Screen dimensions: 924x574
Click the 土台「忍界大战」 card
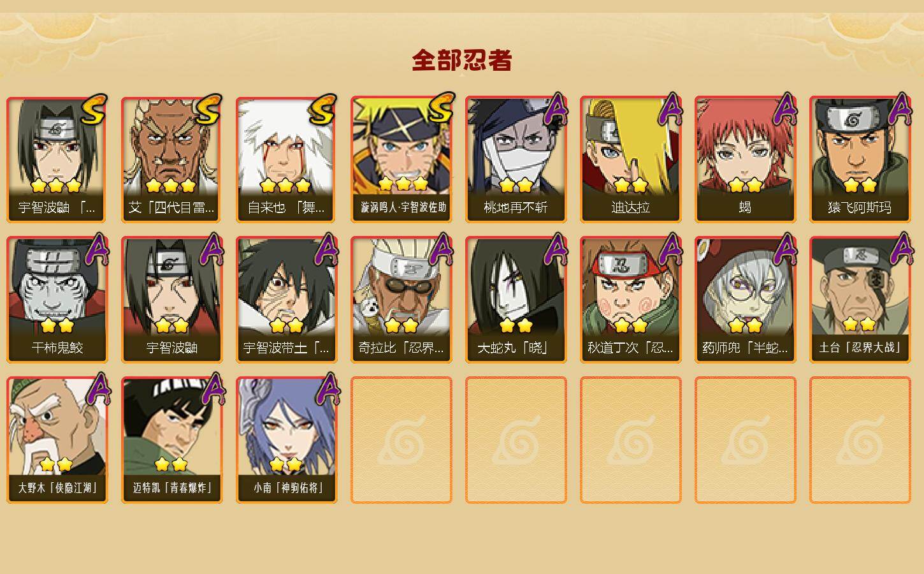pos(860,300)
